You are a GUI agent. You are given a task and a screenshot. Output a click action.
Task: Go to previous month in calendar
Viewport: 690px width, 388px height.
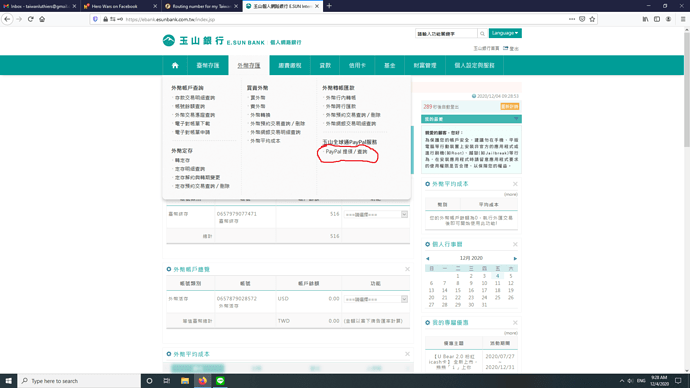(x=427, y=259)
